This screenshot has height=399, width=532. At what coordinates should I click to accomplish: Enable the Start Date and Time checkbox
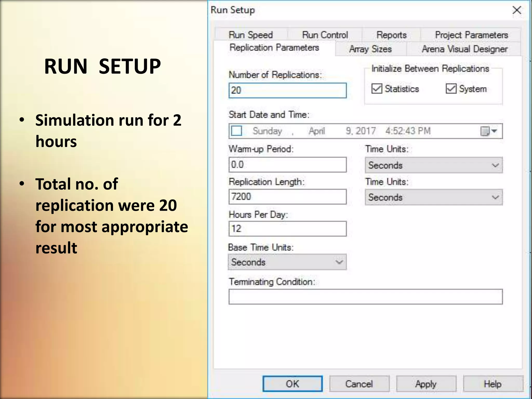(x=237, y=131)
